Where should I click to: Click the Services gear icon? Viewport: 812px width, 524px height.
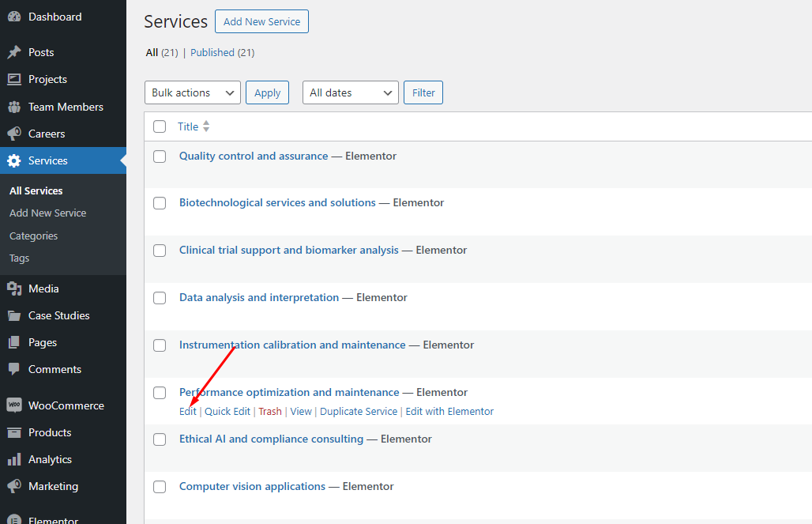14,160
